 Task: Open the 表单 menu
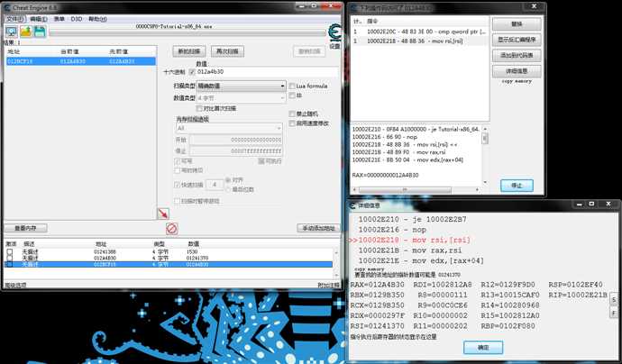click(x=59, y=19)
